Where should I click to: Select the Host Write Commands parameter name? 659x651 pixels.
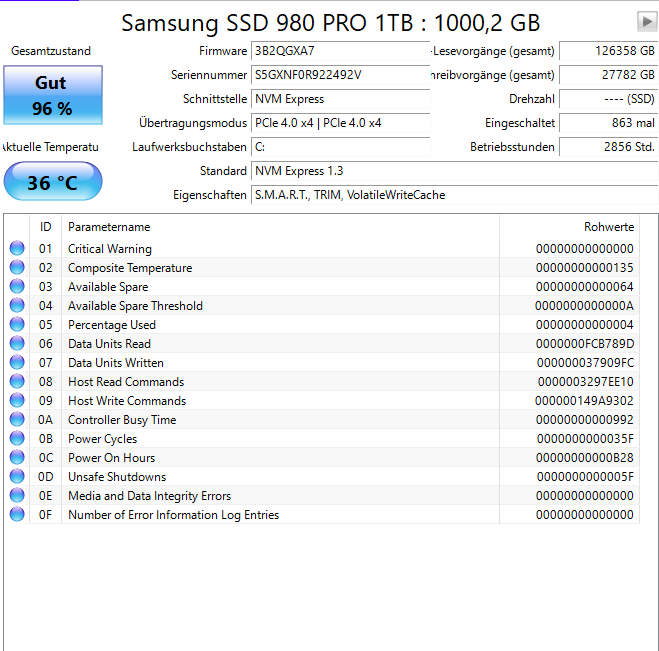click(x=127, y=401)
